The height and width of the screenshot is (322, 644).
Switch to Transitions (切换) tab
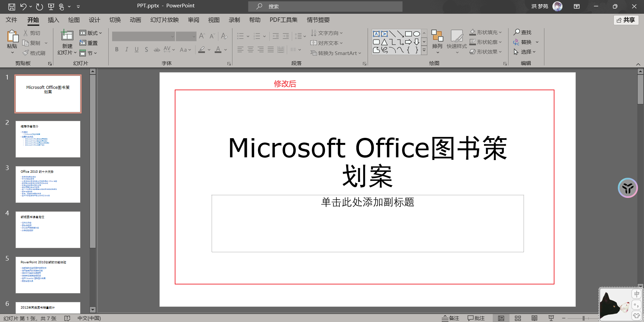click(115, 20)
